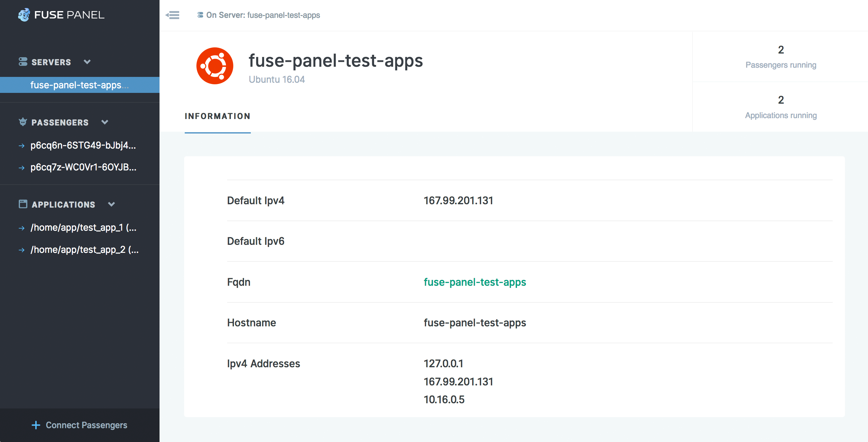Image resolution: width=868 pixels, height=442 pixels.
Task: Click the Fuse Panel logo icon
Action: (x=24, y=15)
